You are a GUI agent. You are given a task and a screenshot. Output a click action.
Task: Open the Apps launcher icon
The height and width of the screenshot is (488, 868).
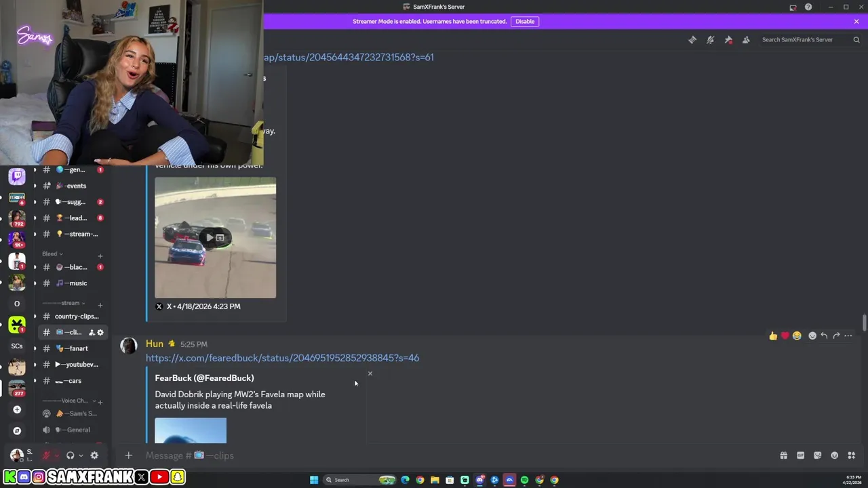[851, 455]
